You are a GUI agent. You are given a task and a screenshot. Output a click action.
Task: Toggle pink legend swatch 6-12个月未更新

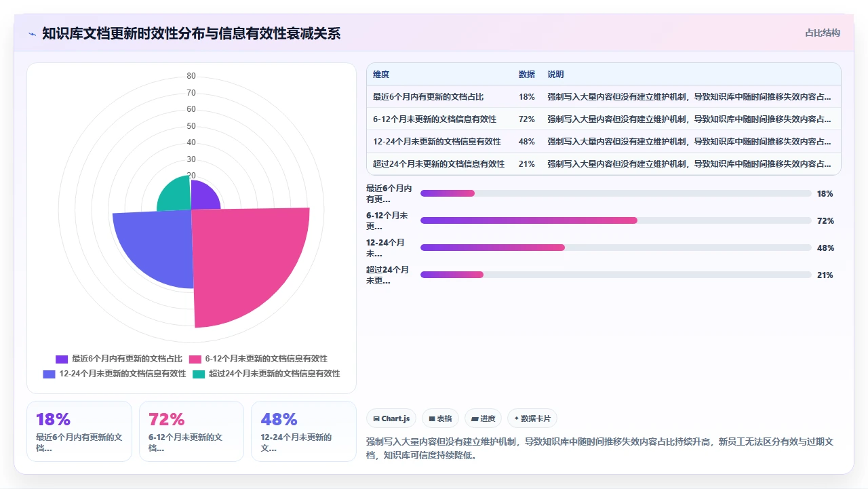tap(195, 359)
